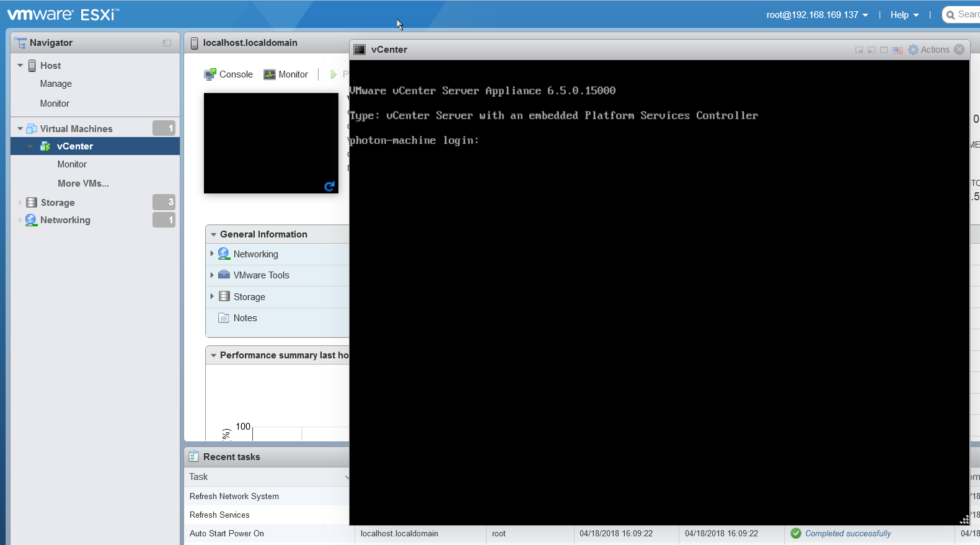Open More VMs... in navigator
980x545 pixels.
pos(83,184)
